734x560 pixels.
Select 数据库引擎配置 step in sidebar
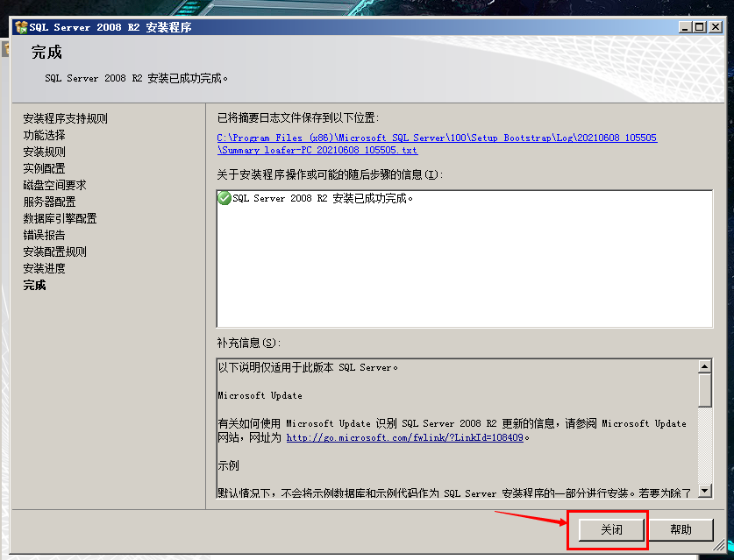click(60, 218)
